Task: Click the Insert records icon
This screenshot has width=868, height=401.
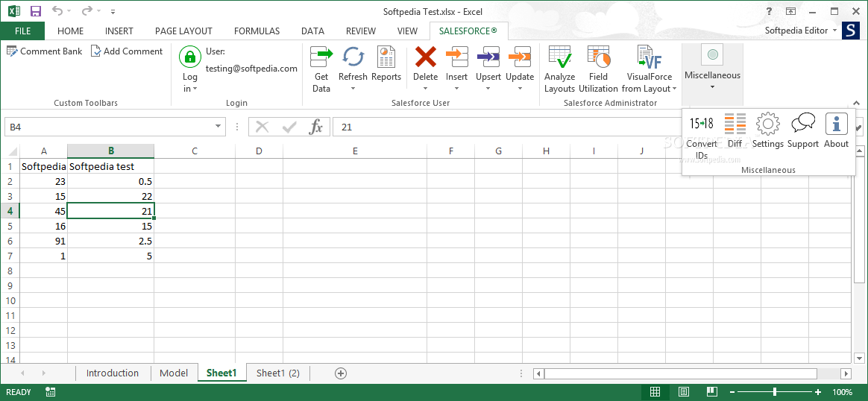Action: click(456, 57)
